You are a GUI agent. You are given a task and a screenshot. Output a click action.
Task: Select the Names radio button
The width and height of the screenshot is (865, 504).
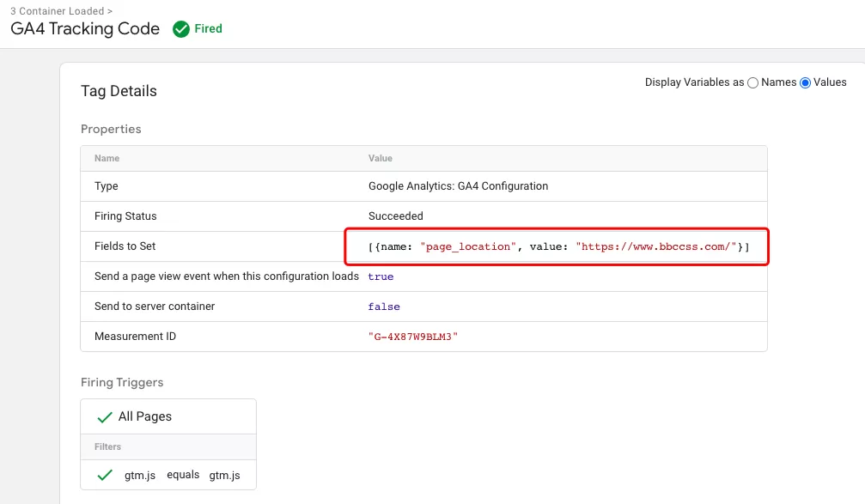[752, 82]
